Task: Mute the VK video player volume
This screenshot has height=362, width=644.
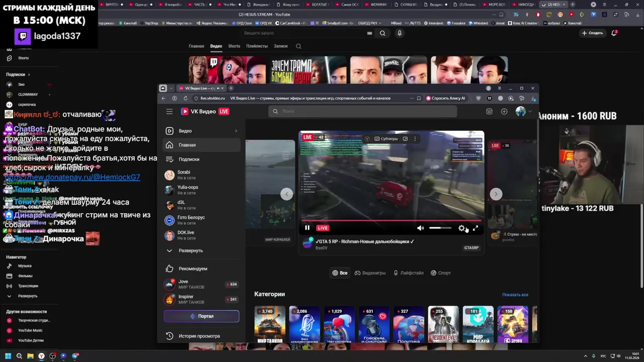Action: pos(420,228)
